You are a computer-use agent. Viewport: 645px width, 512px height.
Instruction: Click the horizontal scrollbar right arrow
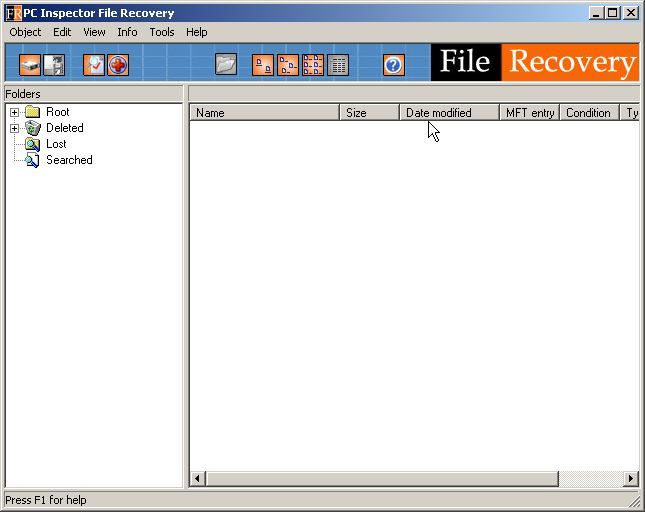(631, 479)
